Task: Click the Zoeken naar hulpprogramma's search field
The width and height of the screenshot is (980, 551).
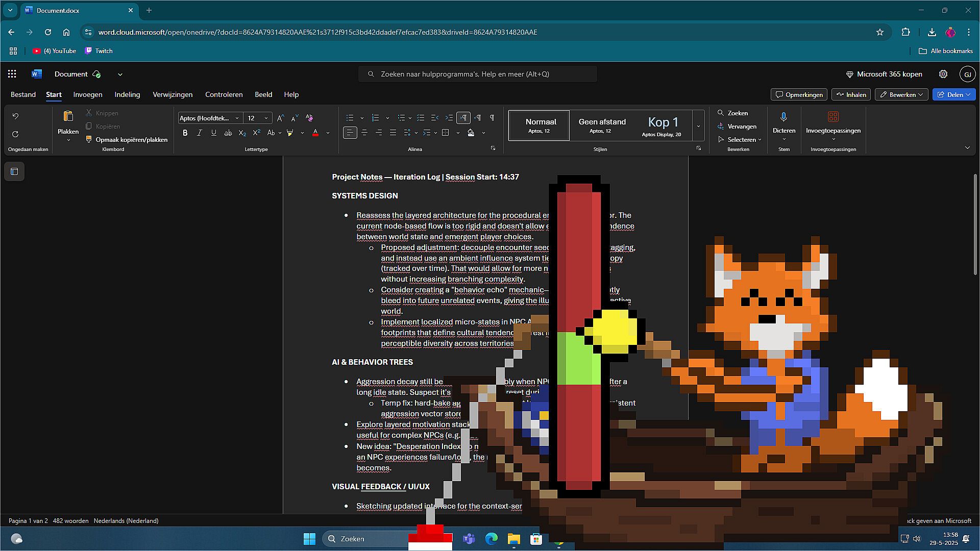Action: pyautogui.click(x=477, y=74)
